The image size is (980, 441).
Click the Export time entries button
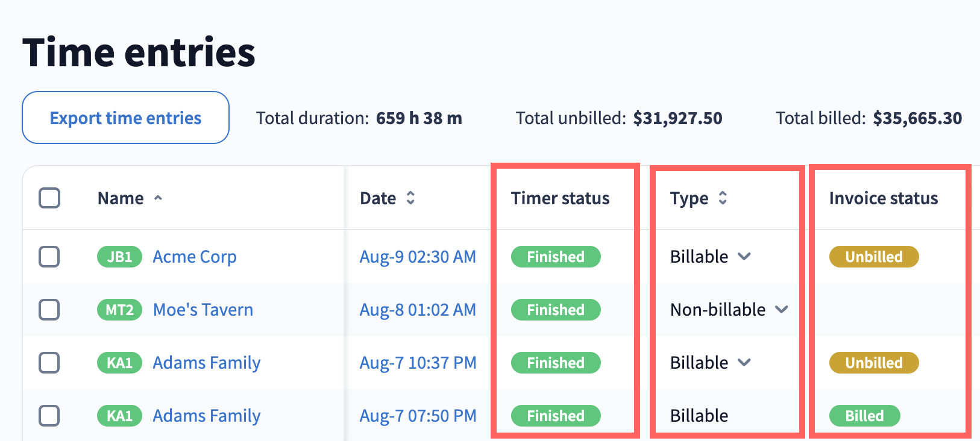125,118
